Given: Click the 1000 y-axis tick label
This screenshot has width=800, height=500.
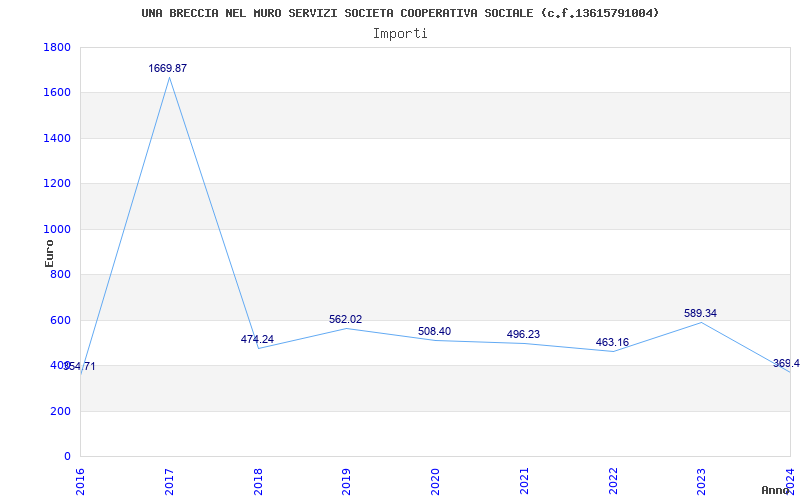Looking at the screenshot, I should point(57,229).
